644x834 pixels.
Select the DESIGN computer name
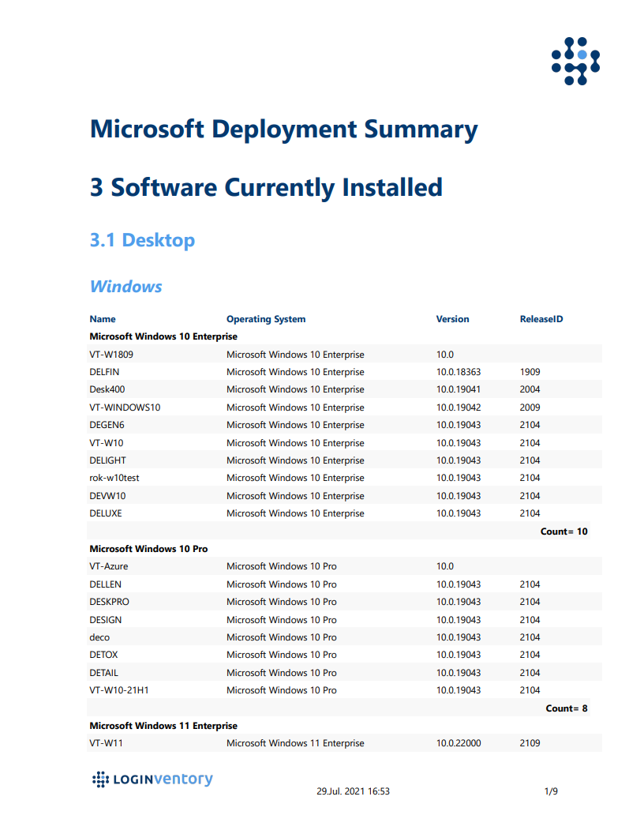tap(106, 620)
